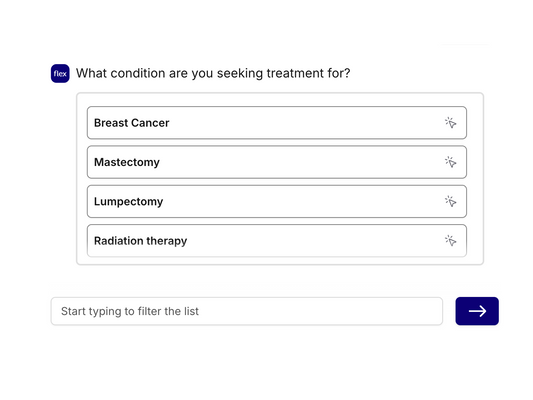Screen dimensions: 533x400
Task: Click the 'Radiation therapy' label text
Action: [140, 241]
